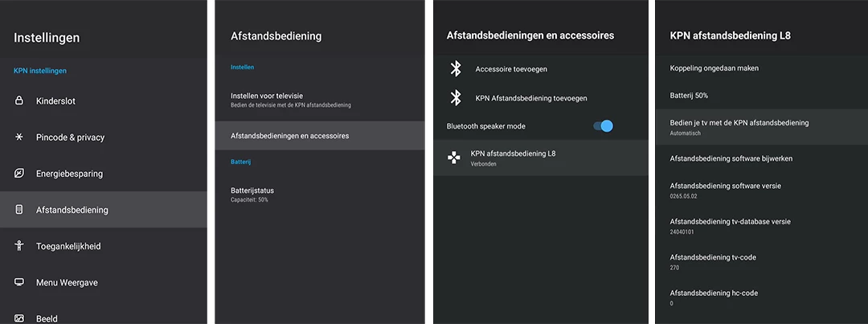868x324 pixels.
Task: Select Afstandsbedieningen en accessoires entry
Action: [x=319, y=136]
